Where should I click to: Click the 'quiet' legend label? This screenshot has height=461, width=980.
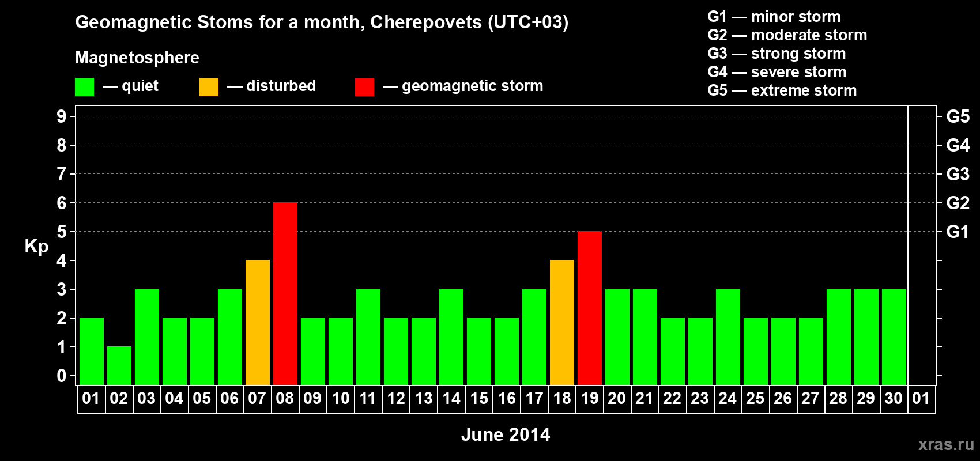pyautogui.click(x=140, y=86)
